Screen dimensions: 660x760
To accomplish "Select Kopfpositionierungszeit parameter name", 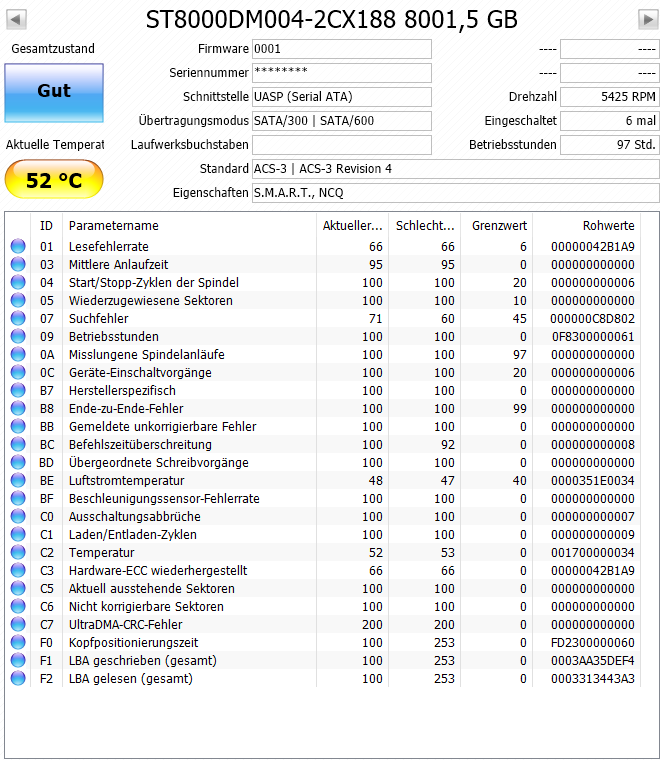I will click(x=133, y=643).
